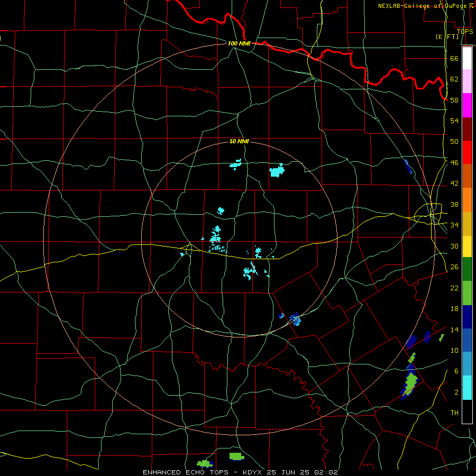This screenshot has height=476, width=476.
Task: Click the '100 NMI' range ring label
Action: click(x=239, y=43)
